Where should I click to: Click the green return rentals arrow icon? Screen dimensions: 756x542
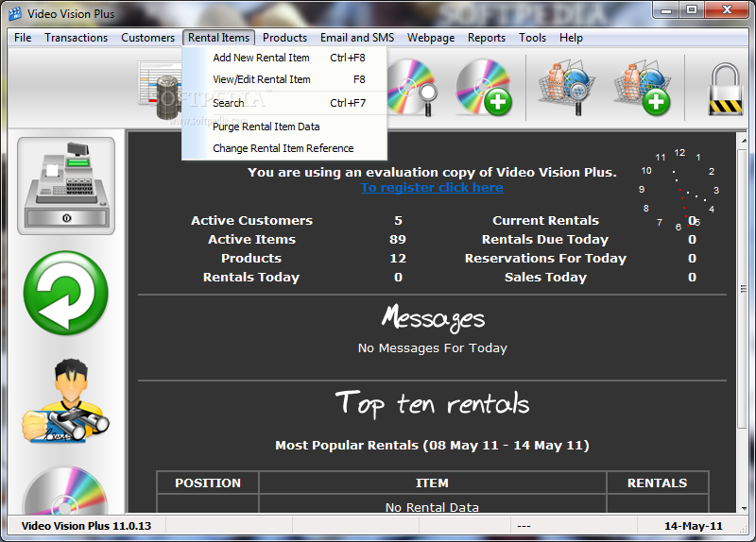pyautogui.click(x=66, y=293)
